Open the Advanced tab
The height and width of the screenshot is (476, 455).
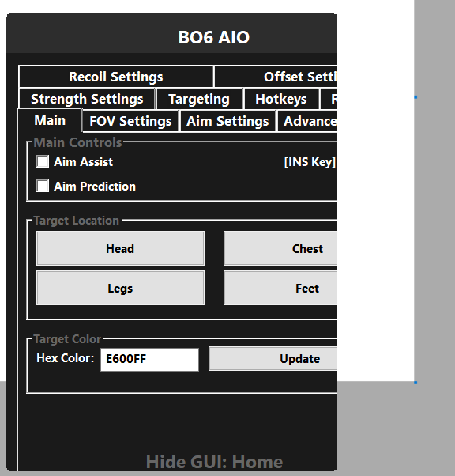307,121
